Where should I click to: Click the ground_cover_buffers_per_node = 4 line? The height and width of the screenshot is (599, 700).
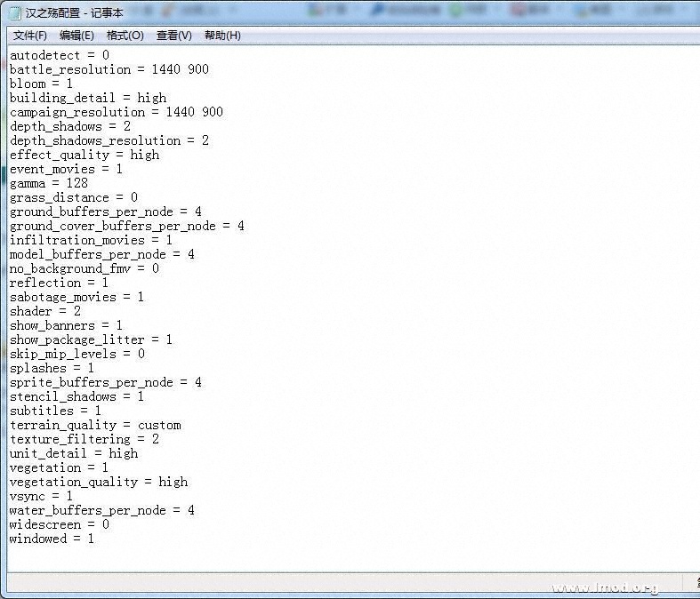126,226
